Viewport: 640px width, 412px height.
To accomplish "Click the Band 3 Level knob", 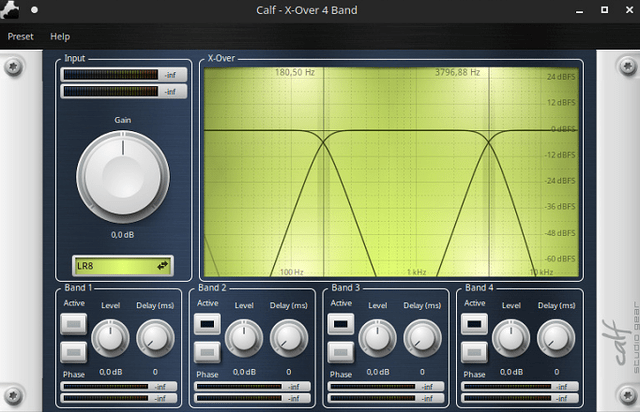I will 378,339.
